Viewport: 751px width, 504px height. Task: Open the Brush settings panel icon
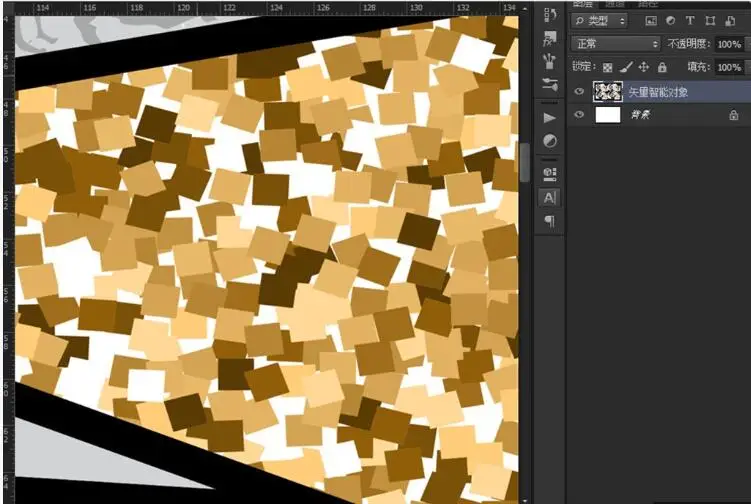pos(550,85)
